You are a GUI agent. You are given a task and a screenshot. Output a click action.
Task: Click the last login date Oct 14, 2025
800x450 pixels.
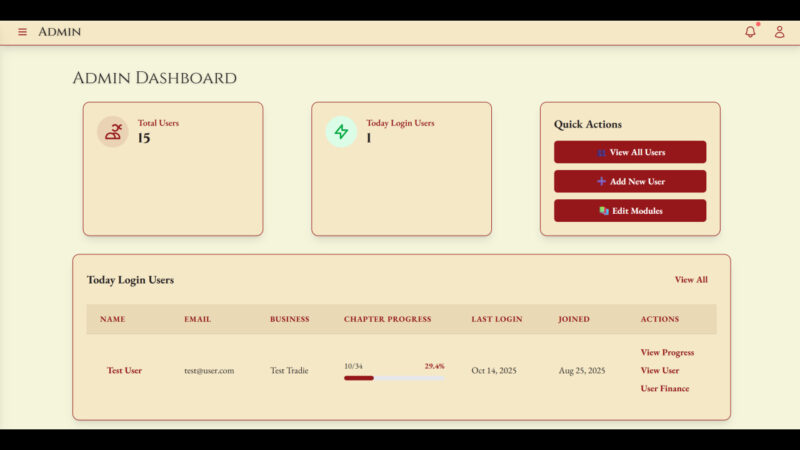494,370
